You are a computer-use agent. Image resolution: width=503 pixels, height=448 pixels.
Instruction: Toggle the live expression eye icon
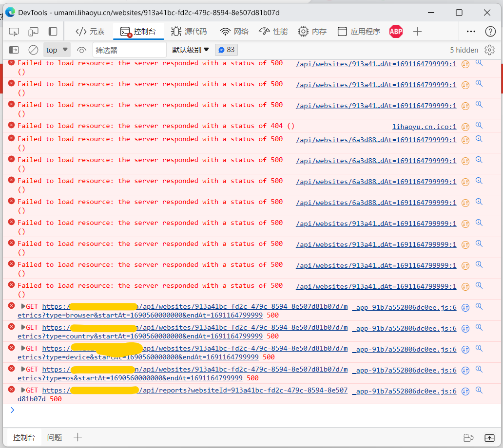pyautogui.click(x=81, y=49)
